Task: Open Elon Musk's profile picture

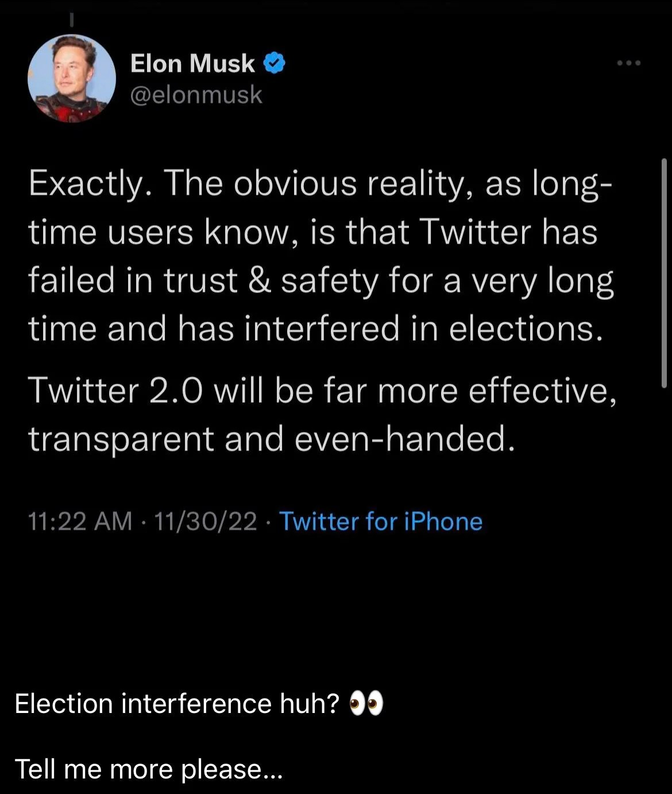Action: (x=72, y=78)
